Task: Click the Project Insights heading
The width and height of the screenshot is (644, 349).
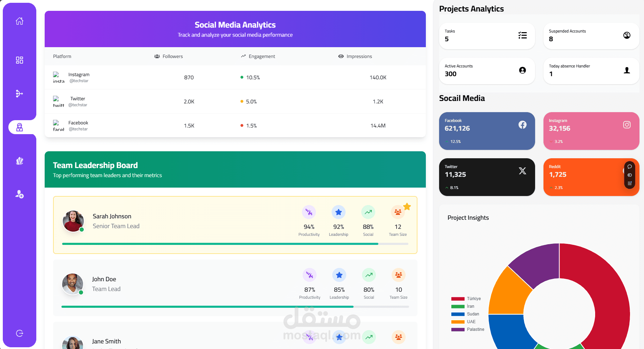Action: [468, 218]
